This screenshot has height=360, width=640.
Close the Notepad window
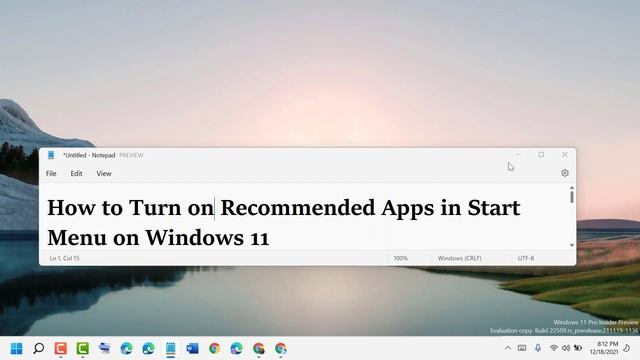point(564,155)
